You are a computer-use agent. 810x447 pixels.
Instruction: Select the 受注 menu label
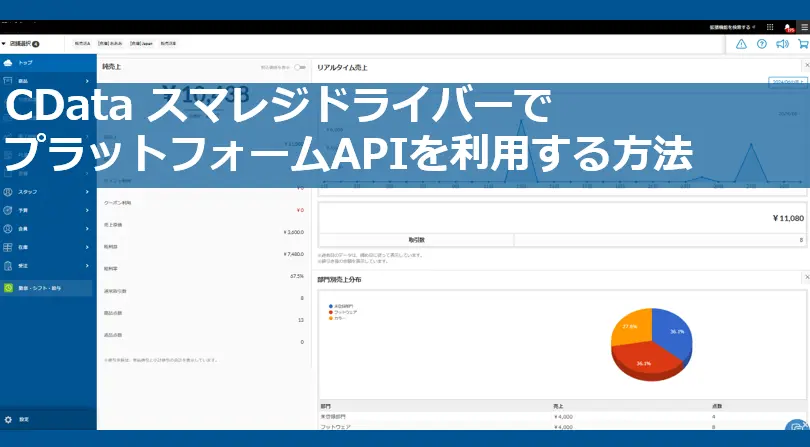point(23,266)
